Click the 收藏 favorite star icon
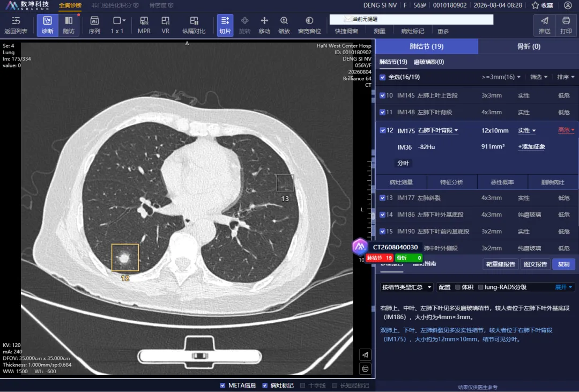Screen dimensions: 579x392 coord(535,5)
